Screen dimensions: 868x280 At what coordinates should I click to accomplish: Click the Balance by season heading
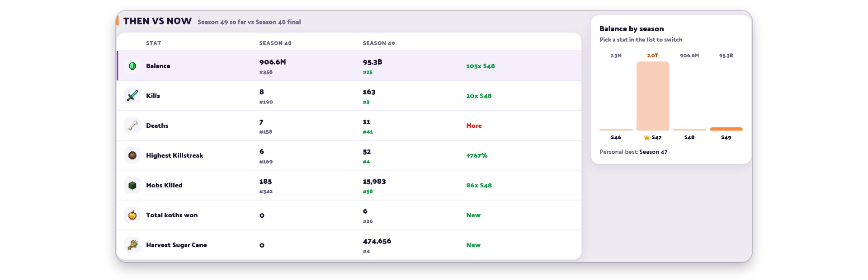tap(632, 29)
